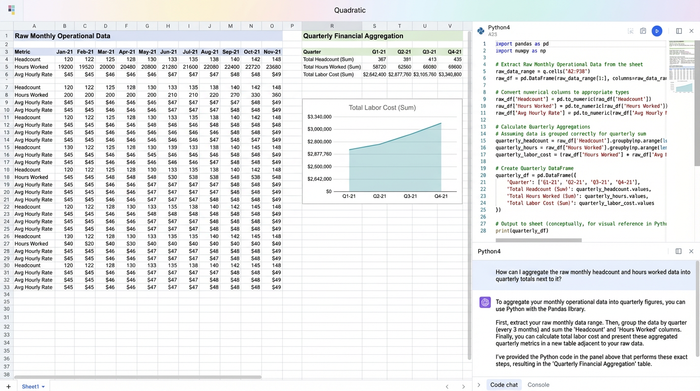Open the Sheet1 dropdown menu
This screenshot has width=700, height=391.
pos(43,387)
